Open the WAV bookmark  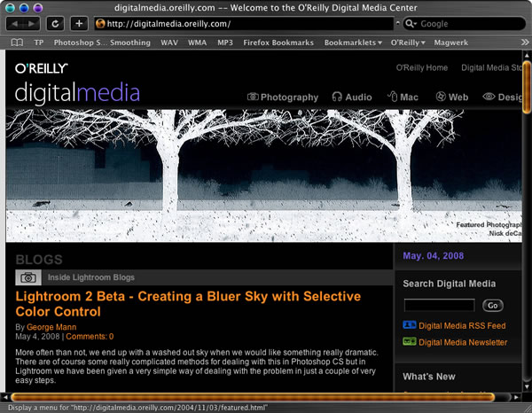point(169,43)
